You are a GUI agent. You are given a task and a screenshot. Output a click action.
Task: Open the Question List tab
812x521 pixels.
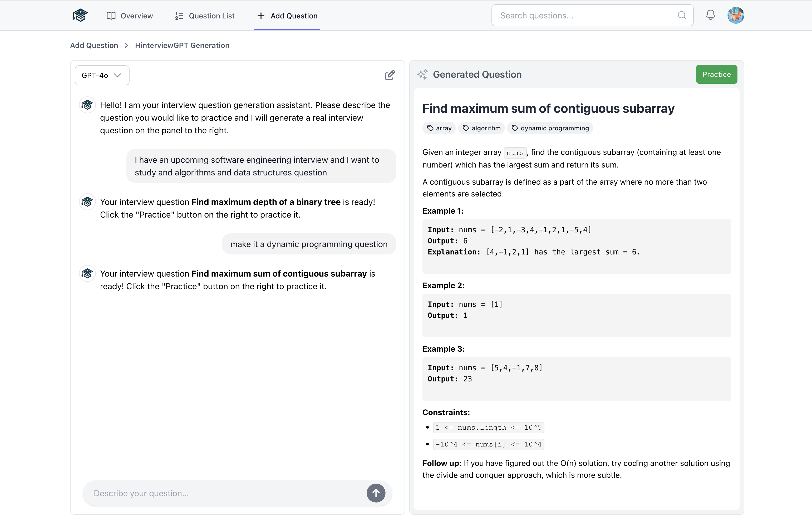click(205, 16)
